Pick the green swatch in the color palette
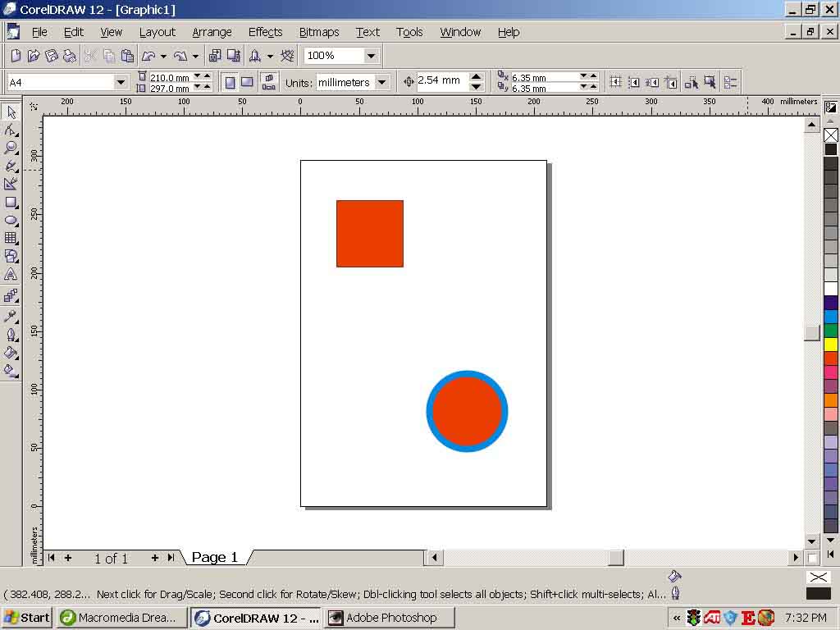This screenshot has width=840, height=630. pos(831,331)
